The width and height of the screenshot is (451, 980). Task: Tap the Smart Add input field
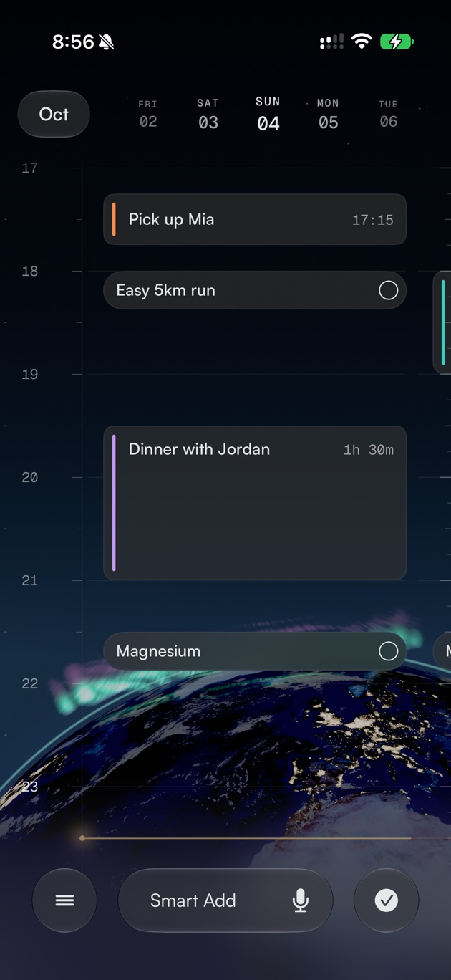click(225, 900)
